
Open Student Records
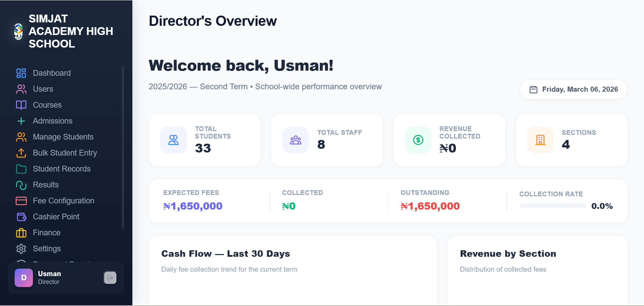coord(61,169)
